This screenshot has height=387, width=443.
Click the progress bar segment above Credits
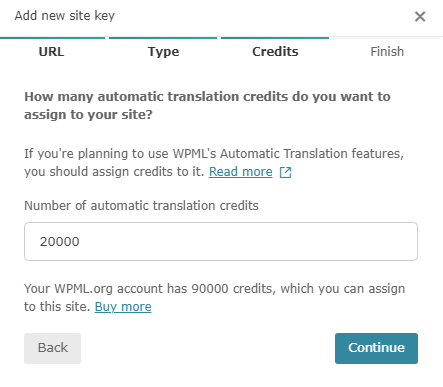pos(275,38)
